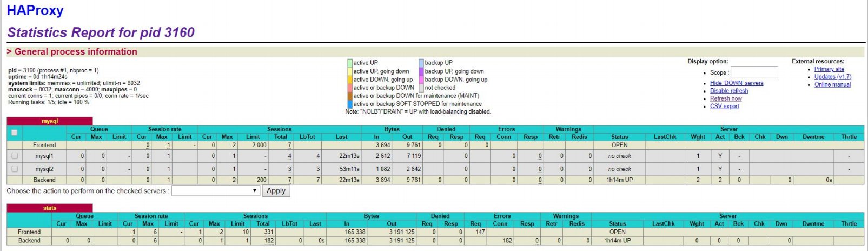Click stats Backend '1h14m UP' status
868x251 pixels.
pos(618,241)
